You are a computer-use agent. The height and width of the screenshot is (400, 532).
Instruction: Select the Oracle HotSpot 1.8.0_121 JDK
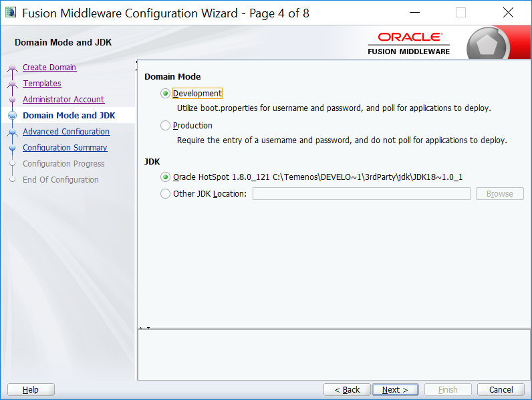point(166,177)
